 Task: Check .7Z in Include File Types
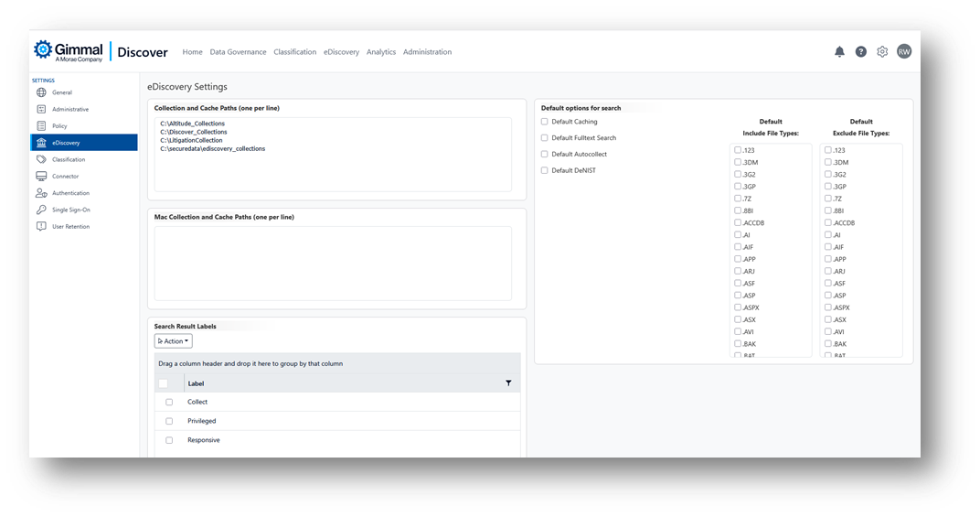pos(739,199)
